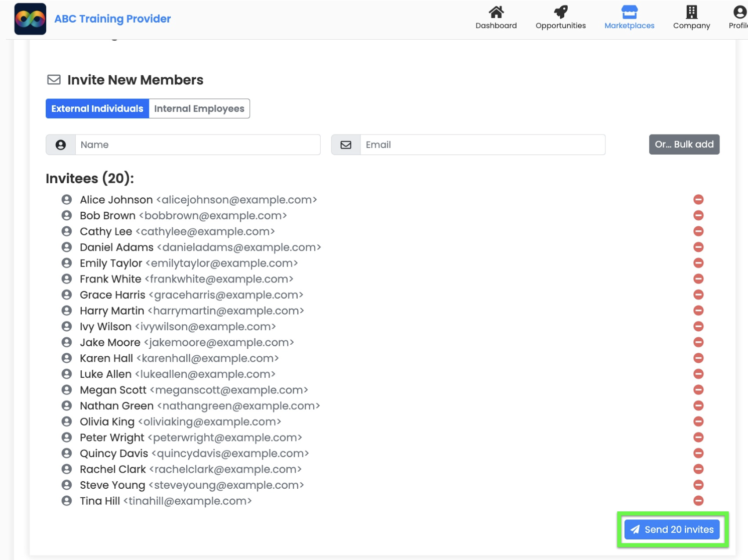Remove Harry Martin from invitees

698,311
